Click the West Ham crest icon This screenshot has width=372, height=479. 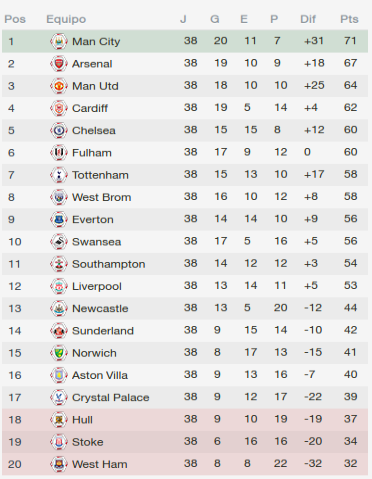[59, 464]
